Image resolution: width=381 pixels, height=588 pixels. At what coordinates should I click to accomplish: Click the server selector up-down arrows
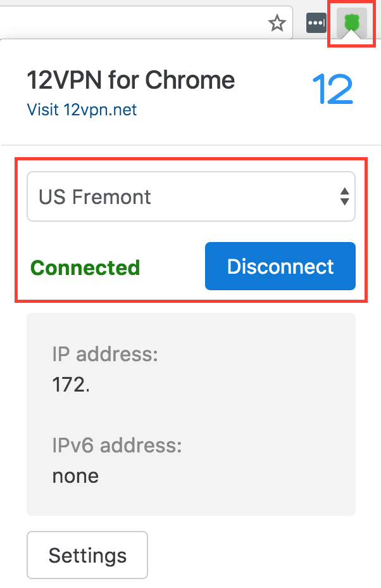click(x=344, y=196)
